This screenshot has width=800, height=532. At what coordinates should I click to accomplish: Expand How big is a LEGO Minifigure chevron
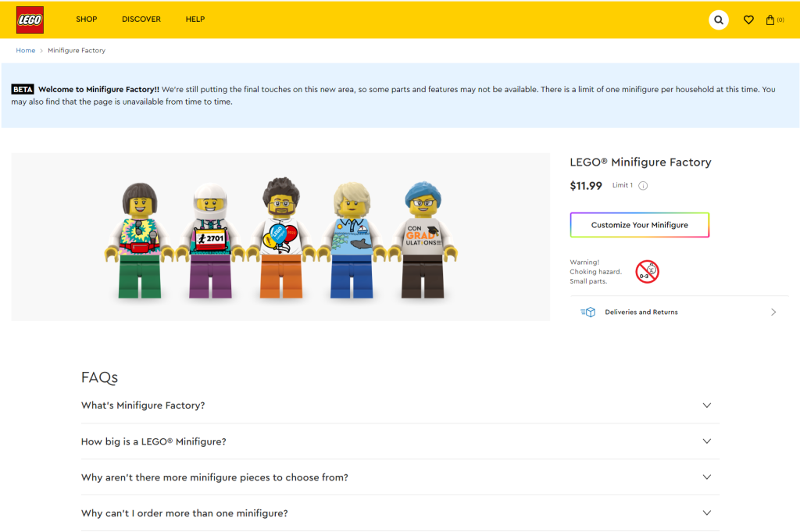pos(706,441)
